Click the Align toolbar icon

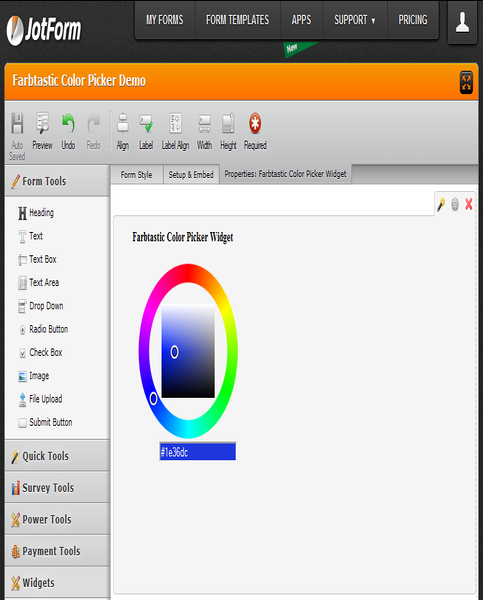tap(122, 131)
